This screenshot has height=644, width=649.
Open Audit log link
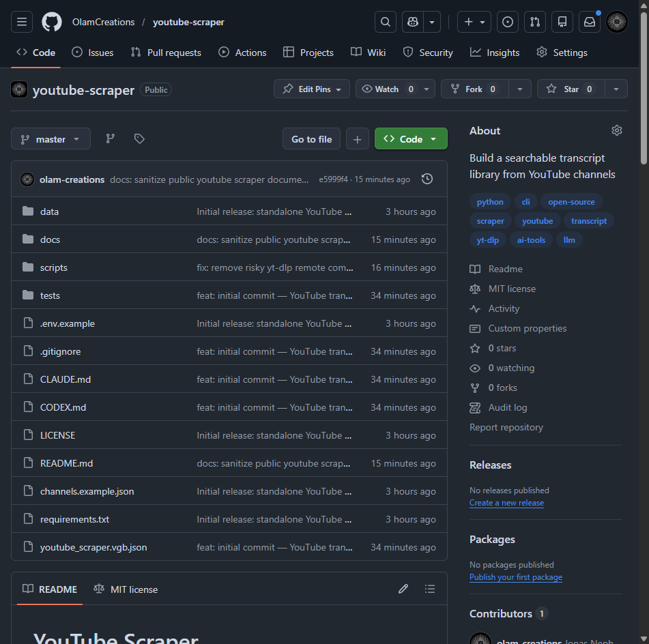pyautogui.click(x=498, y=408)
